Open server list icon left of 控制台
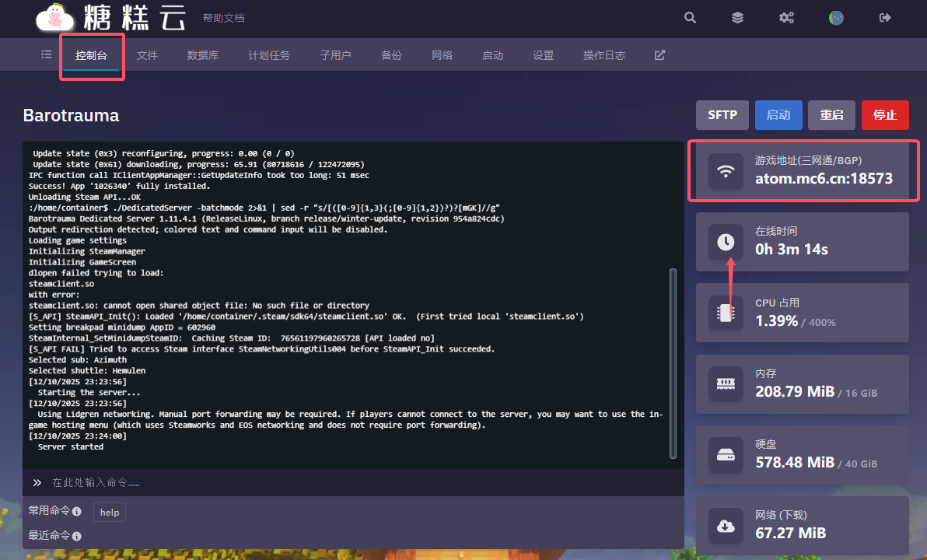Image resolution: width=927 pixels, height=560 pixels. [46, 54]
